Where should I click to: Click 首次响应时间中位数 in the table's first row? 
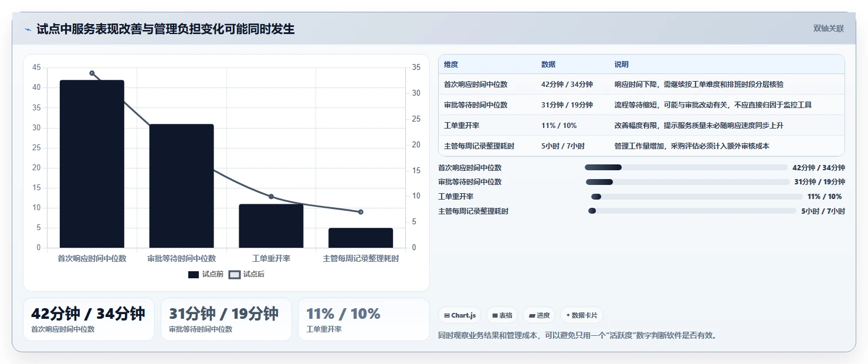coord(476,85)
